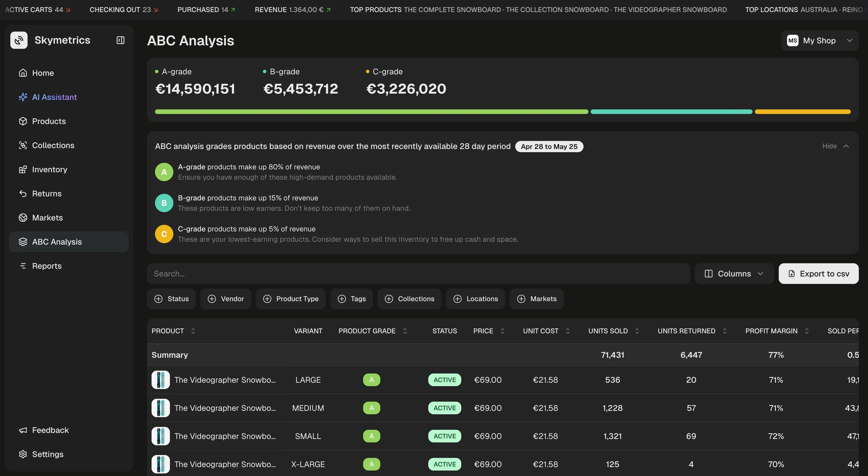Image resolution: width=868 pixels, height=476 pixels.
Task: Add a Product Type filter
Action: 290,299
